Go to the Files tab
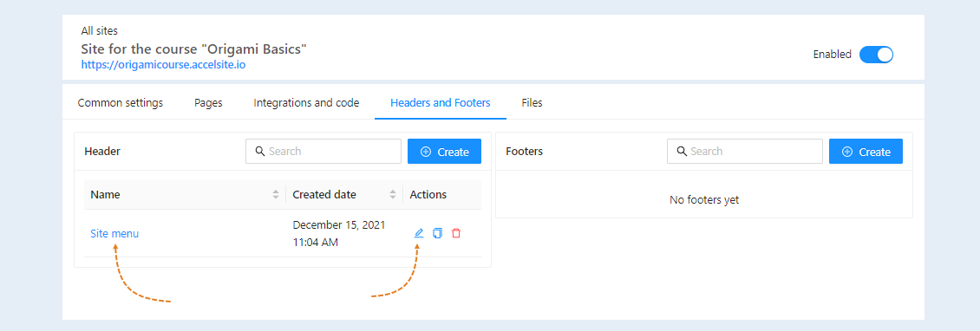The image size is (980, 331). [532, 103]
